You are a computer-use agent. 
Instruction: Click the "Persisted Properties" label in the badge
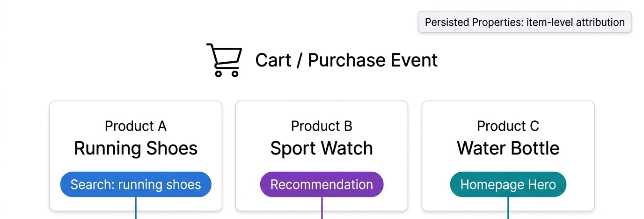[473, 22]
